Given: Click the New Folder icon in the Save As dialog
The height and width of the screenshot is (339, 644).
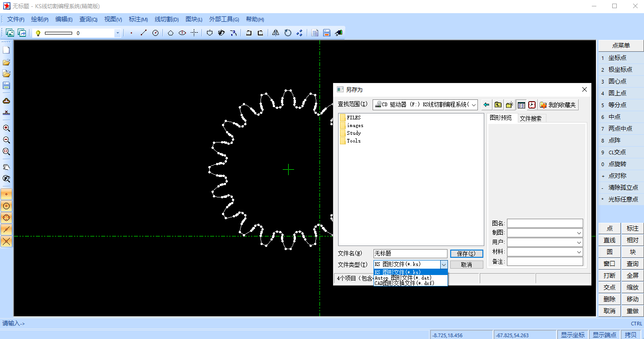Looking at the screenshot, I should coord(509,104).
